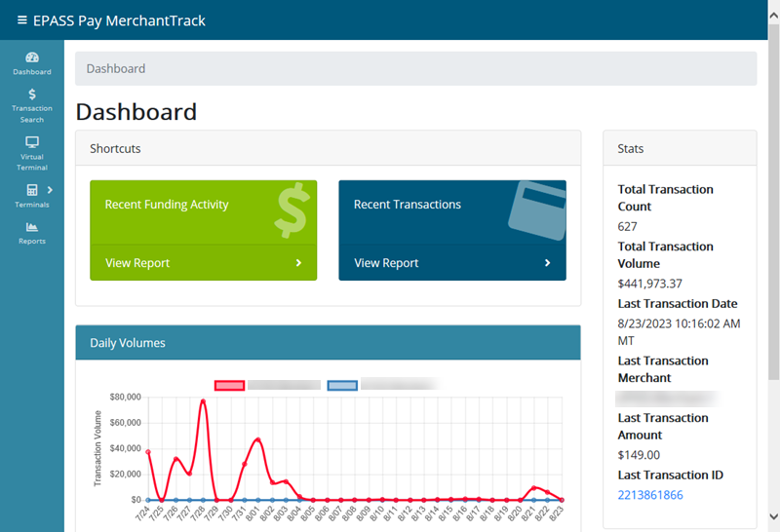Image resolution: width=780 pixels, height=532 pixels.
Task: Select the Reports label
Action: pos(32,241)
